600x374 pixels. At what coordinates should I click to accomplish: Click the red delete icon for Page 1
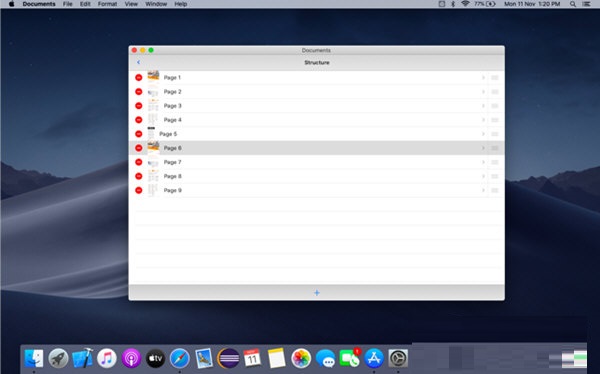coord(139,78)
